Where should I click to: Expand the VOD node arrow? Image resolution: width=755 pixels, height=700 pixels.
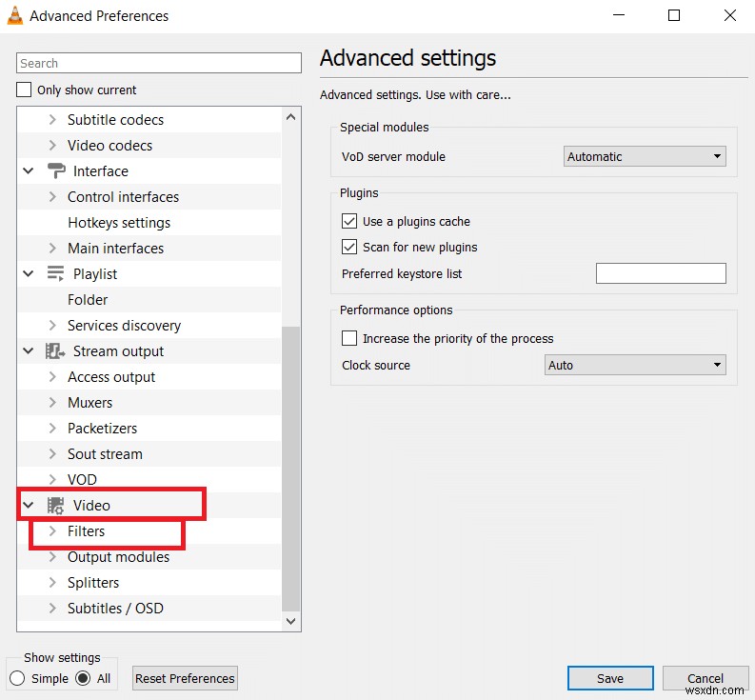point(52,479)
